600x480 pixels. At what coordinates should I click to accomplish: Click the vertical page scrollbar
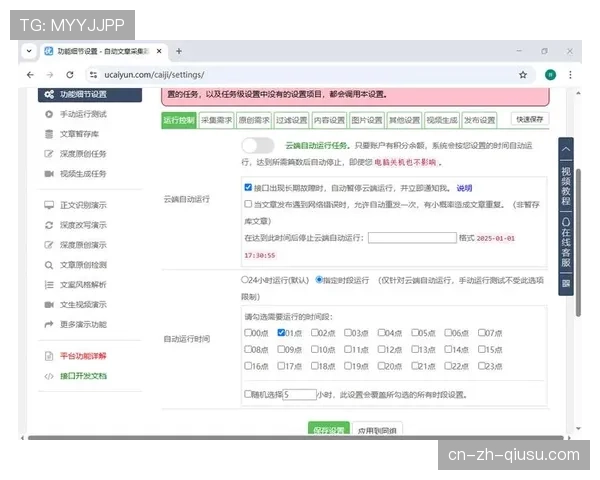(x=579, y=242)
